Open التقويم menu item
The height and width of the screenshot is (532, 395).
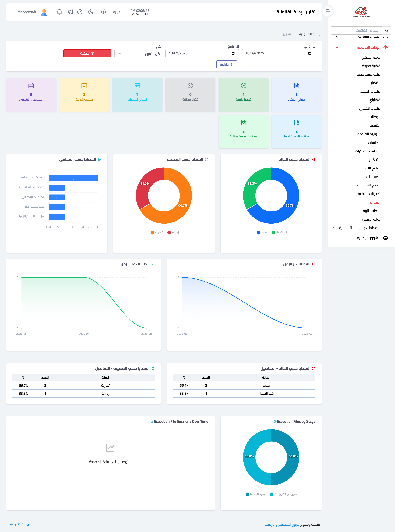375,125
